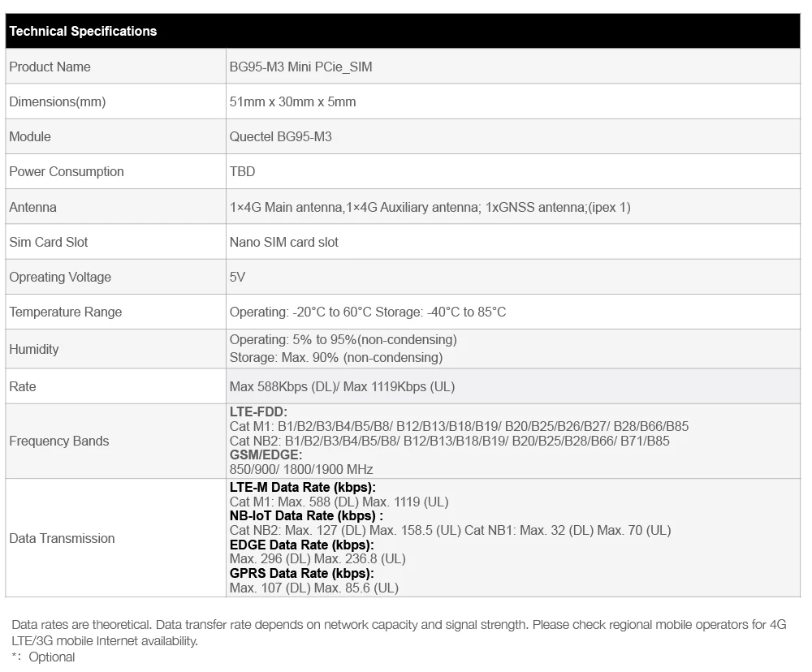Click the TBD power consumption value
Viewport: 812px width, 672px height.
(x=242, y=171)
